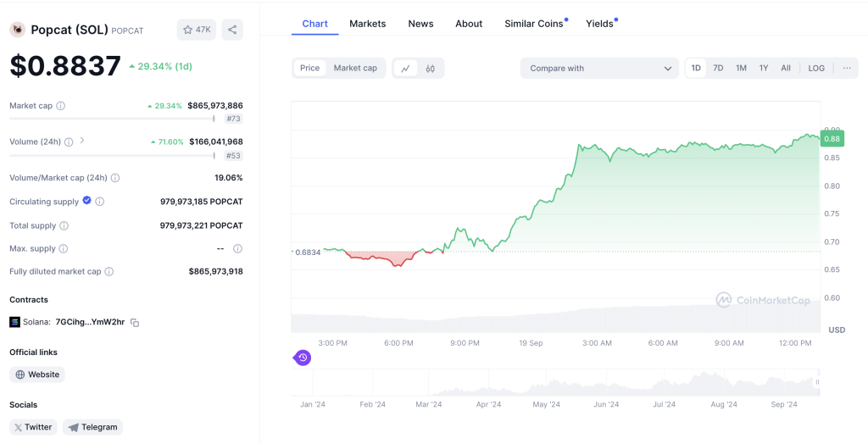Viewport: 868px width, 444px height.
Task: Click the contract address 7GCihg...YmW2hr
Action: coord(90,322)
